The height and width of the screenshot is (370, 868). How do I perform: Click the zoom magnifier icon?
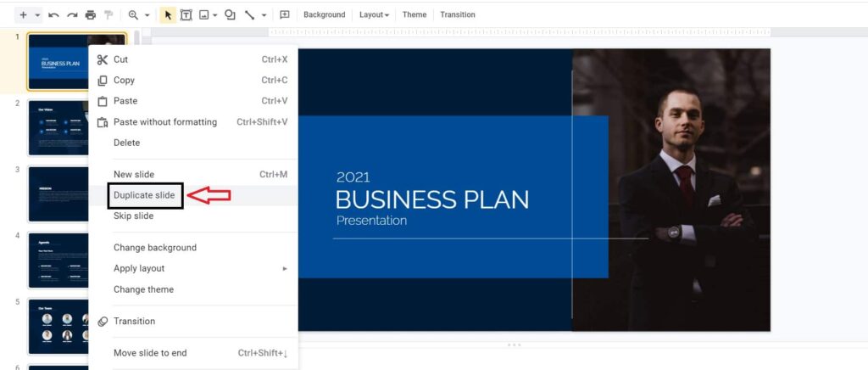tap(133, 15)
